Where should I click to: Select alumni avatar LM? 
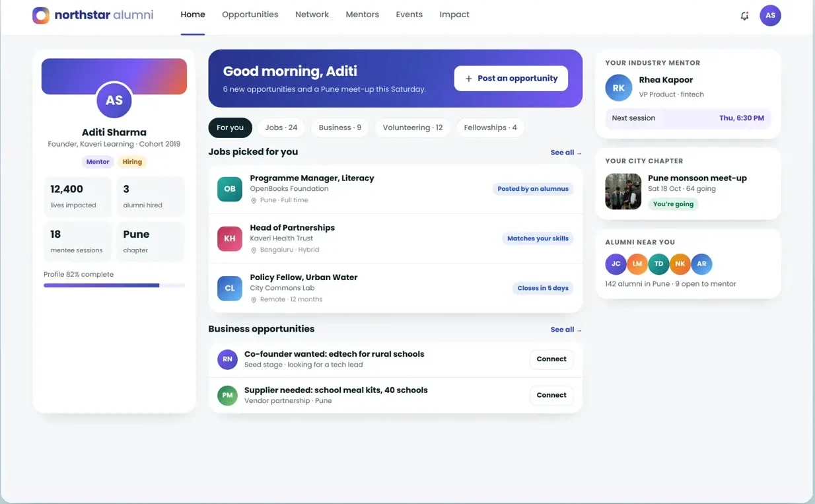click(x=637, y=264)
